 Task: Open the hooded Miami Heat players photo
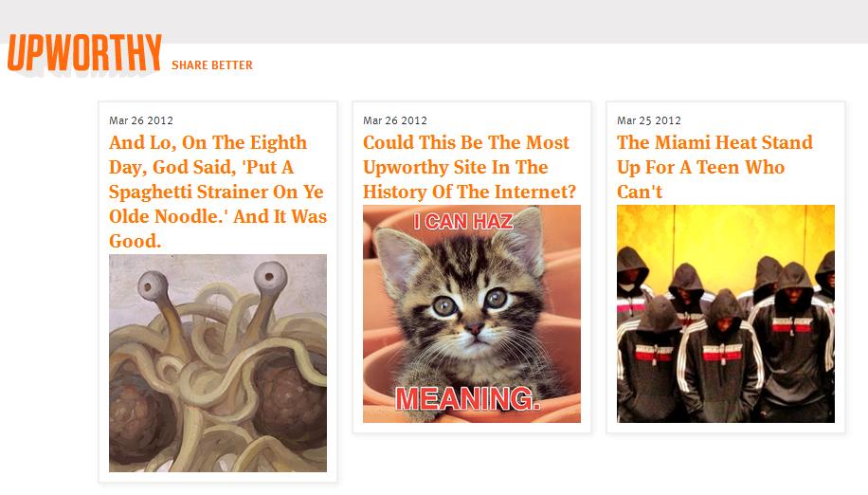coord(726,314)
